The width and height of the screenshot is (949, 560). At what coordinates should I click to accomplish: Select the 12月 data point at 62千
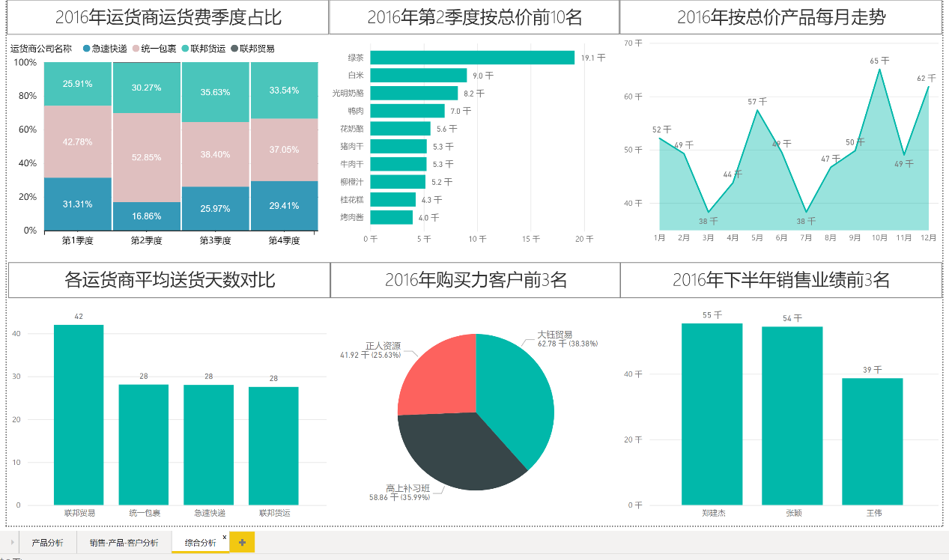click(929, 87)
